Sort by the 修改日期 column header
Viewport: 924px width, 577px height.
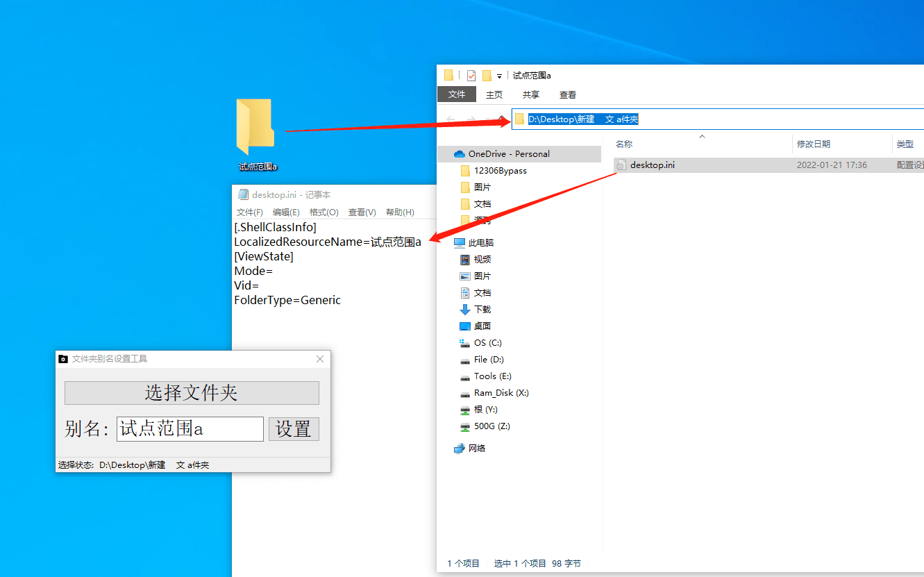click(x=813, y=144)
